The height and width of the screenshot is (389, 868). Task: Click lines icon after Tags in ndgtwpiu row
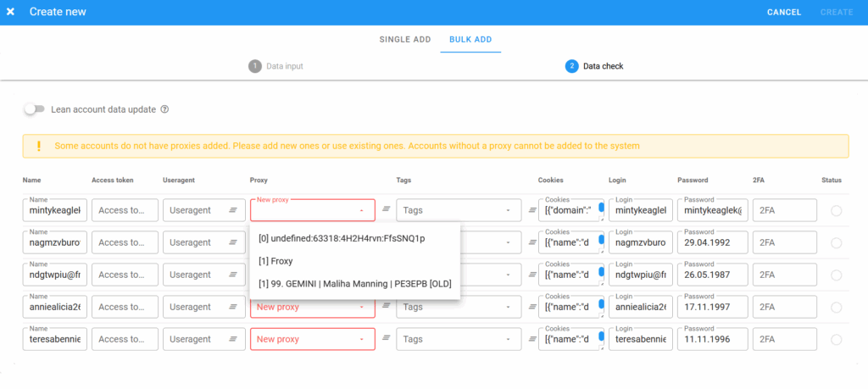pyautogui.click(x=532, y=274)
